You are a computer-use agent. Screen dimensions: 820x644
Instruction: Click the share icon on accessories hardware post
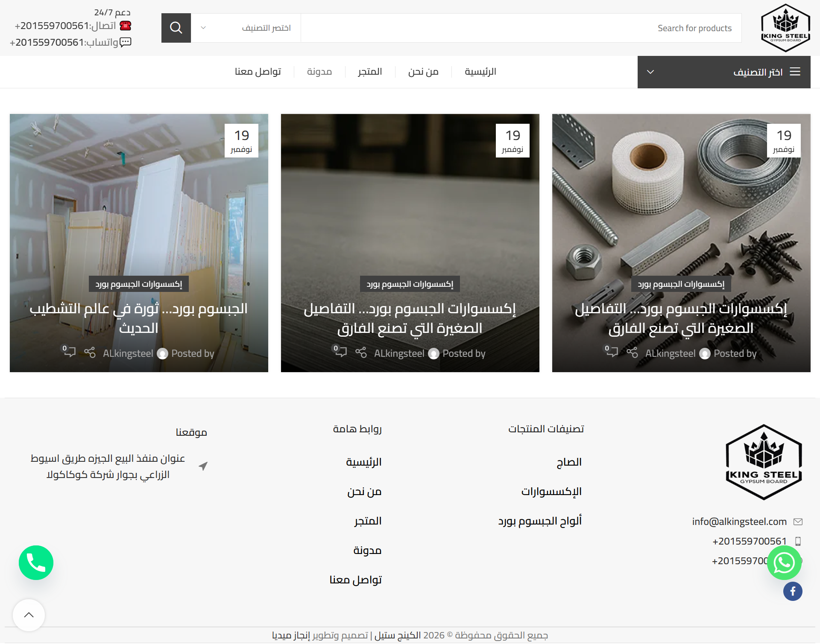coord(632,353)
